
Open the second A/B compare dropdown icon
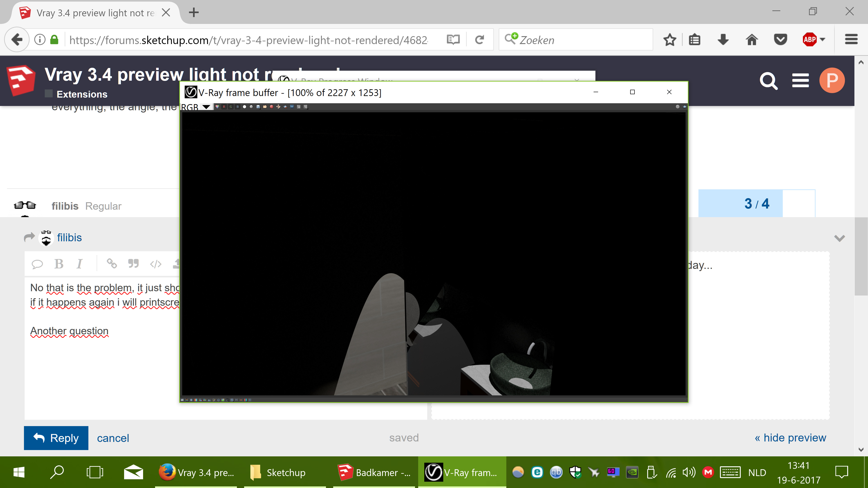click(x=305, y=107)
